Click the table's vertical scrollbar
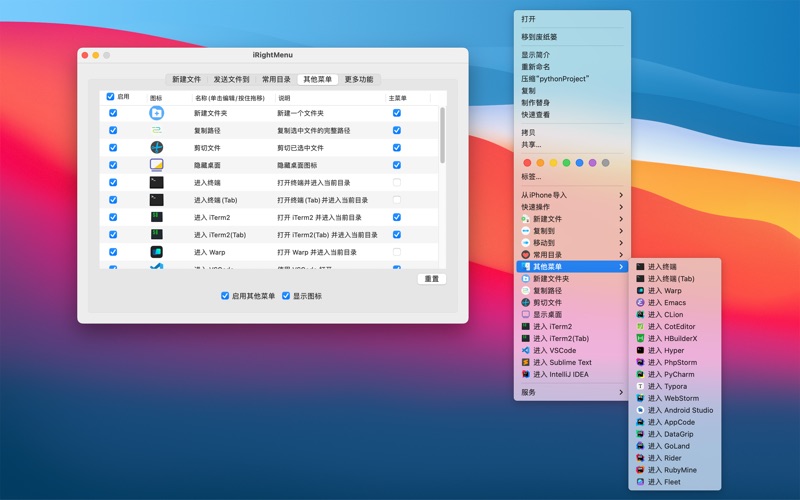Viewport: 800px width, 500px height. click(442, 135)
